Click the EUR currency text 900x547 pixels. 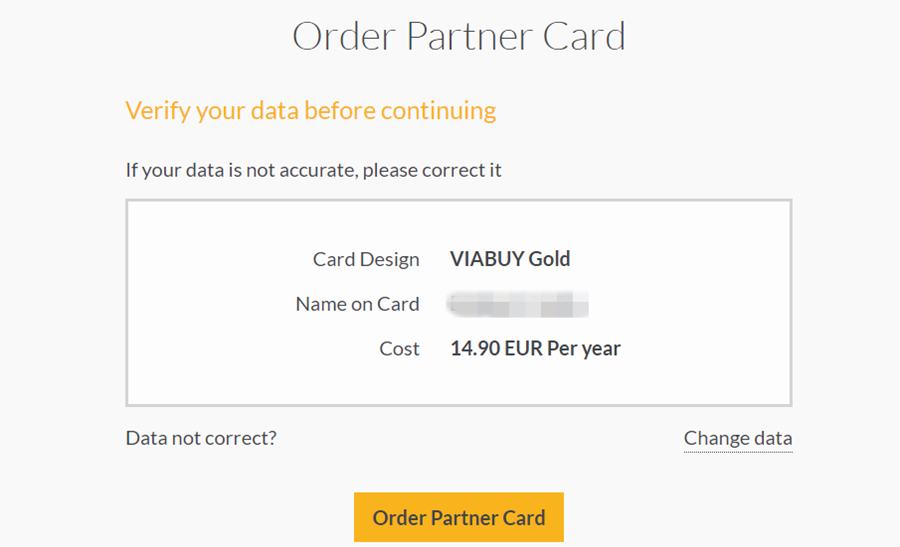523,349
